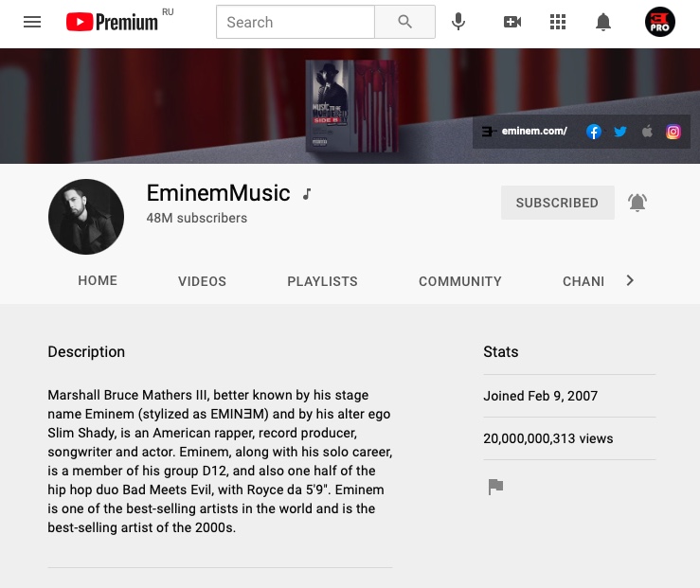This screenshot has width=700, height=588.
Task: Toggle the channel notification bell
Action: (x=637, y=203)
